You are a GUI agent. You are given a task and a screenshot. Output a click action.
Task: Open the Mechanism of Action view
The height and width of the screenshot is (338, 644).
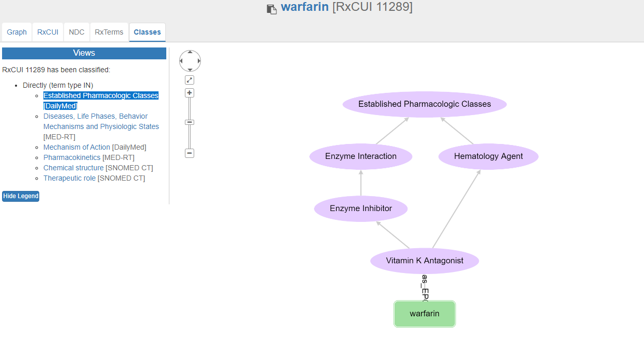[x=76, y=147]
